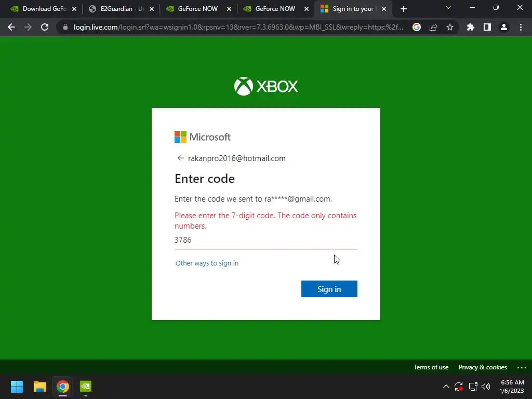Click the 'Enter code' heading
532x399 pixels.
coord(205,179)
